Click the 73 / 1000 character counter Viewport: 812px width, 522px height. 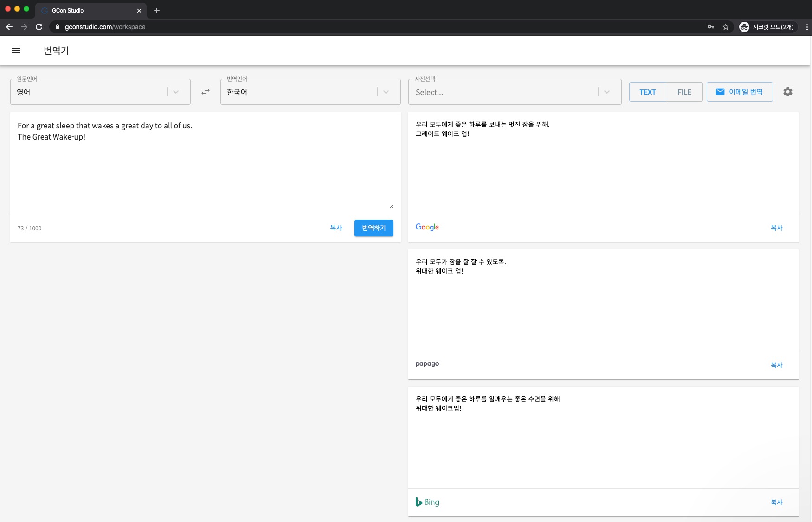click(x=30, y=229)
